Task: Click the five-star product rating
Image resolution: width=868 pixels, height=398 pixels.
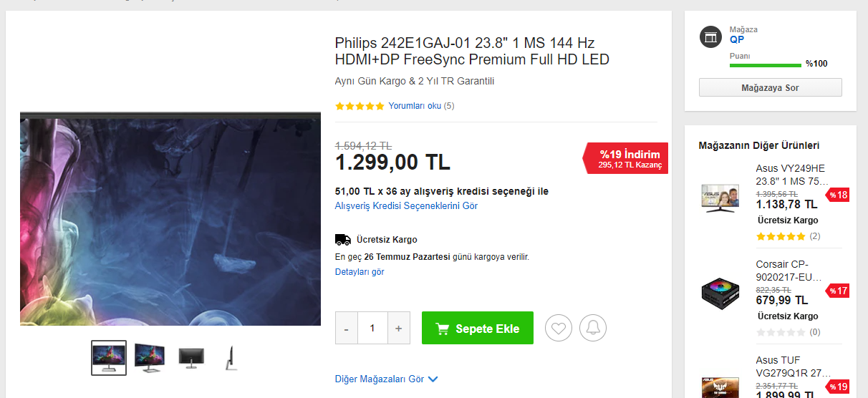Action: click(x=360, y=106)
